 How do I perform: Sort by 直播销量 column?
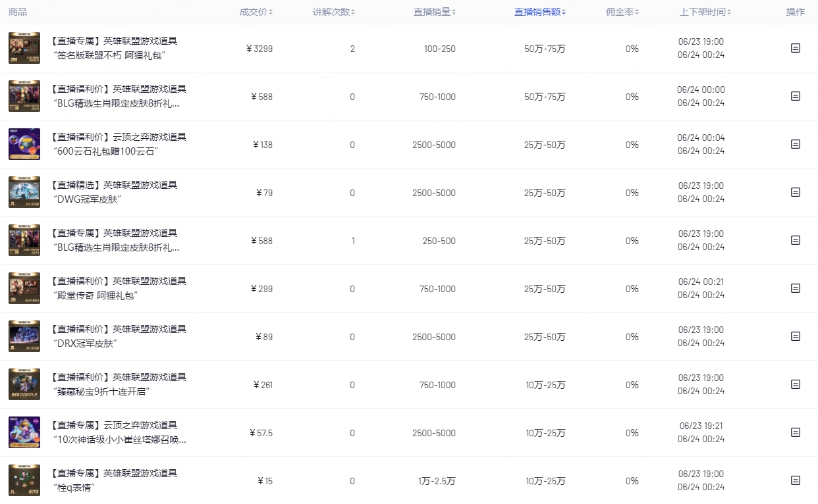pyautogui.click(x=435, y=12)
